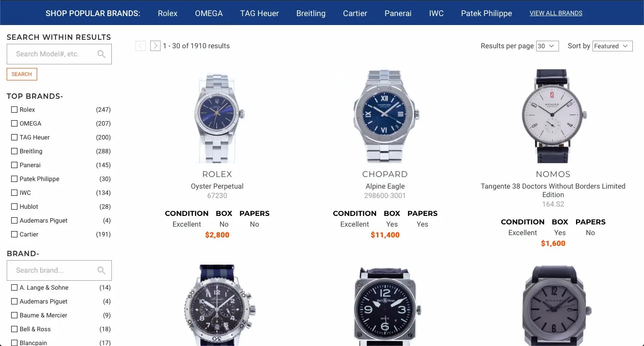Image resolution: width=644 pixels, height=346 pixels.
Task: Click the magnifier icon in brand search
Action: coord(102,270)
